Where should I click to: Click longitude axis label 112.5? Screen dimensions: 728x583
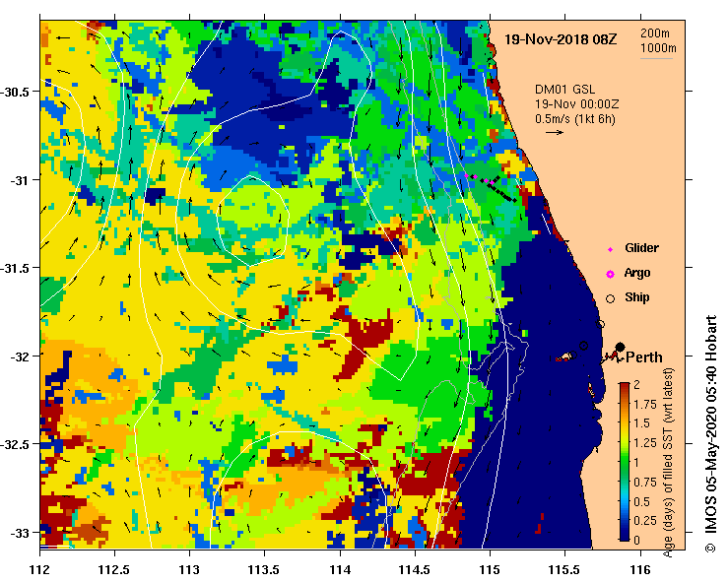tap(114, 570)
